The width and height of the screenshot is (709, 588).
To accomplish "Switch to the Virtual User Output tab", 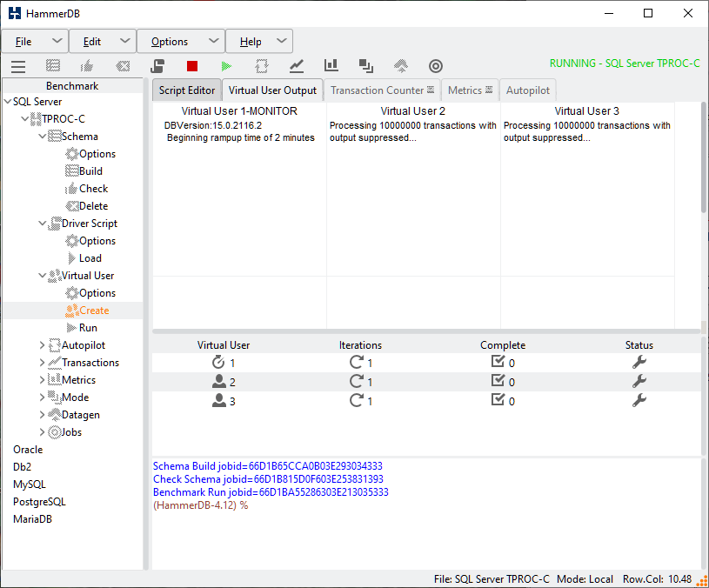I will [272, 90].
